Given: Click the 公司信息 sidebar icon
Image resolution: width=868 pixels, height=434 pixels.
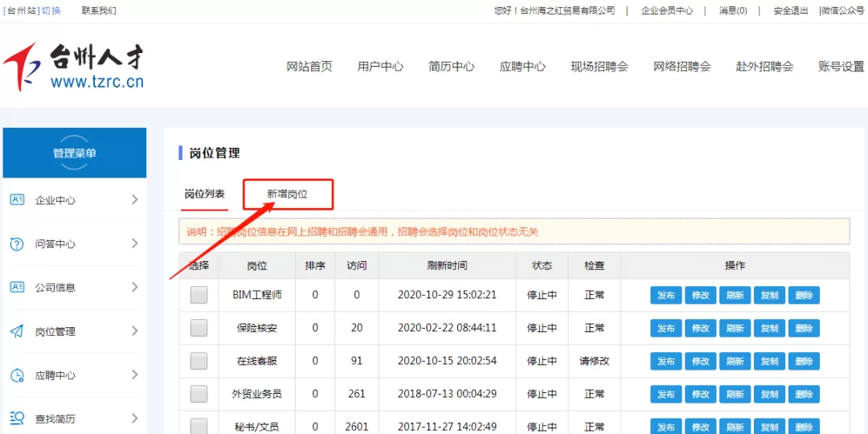Looking at the screenshot, I should click(17, 287).
